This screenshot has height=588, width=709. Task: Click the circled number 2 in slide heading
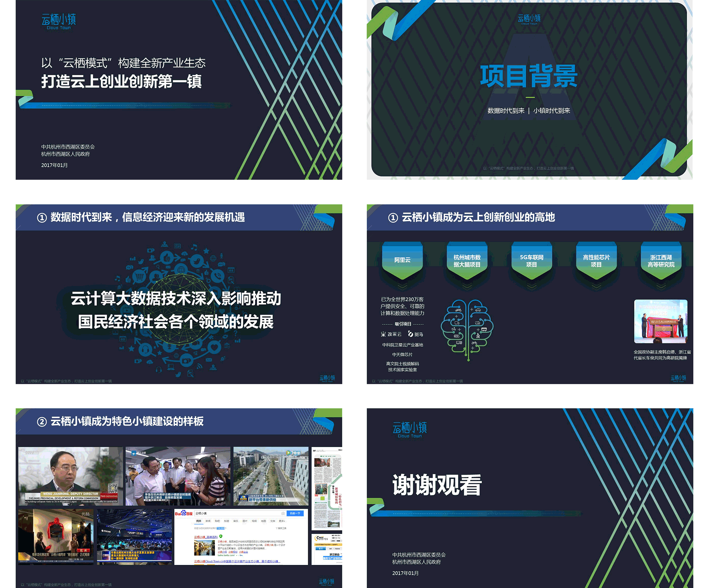[42, 422]
